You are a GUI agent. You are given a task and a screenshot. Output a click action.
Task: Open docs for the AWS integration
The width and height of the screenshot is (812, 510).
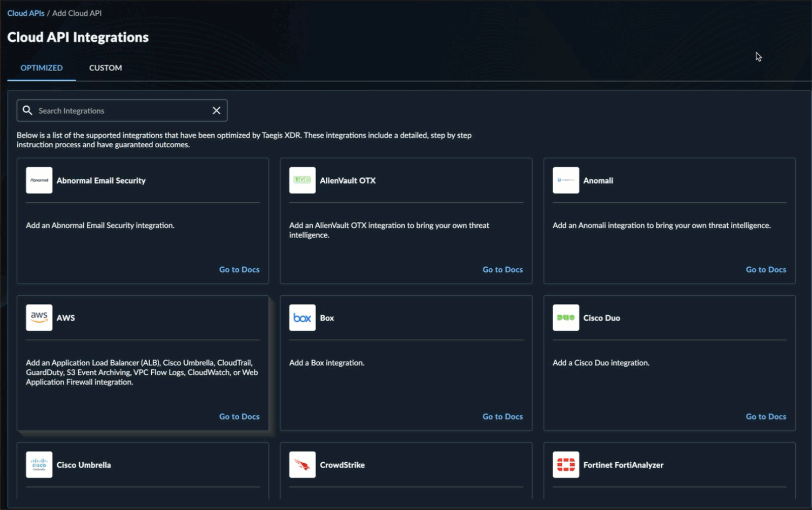click(x=239, y=416)
